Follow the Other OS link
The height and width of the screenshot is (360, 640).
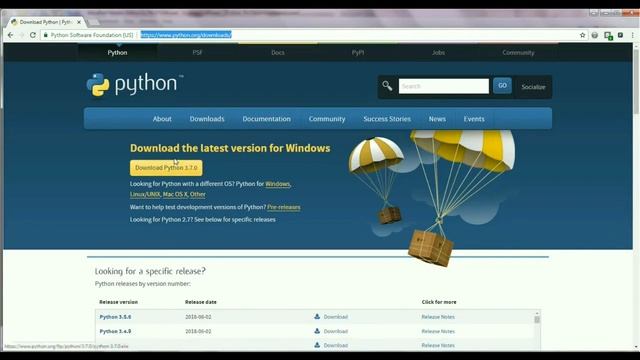click(198, 195)
